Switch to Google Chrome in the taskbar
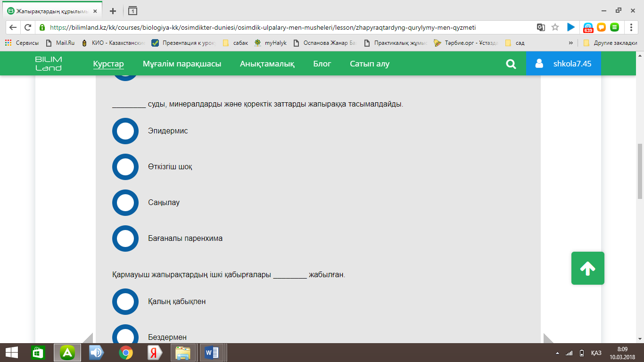Image resolution: width=644 pixels, height=362 pixels. (125, 353)
